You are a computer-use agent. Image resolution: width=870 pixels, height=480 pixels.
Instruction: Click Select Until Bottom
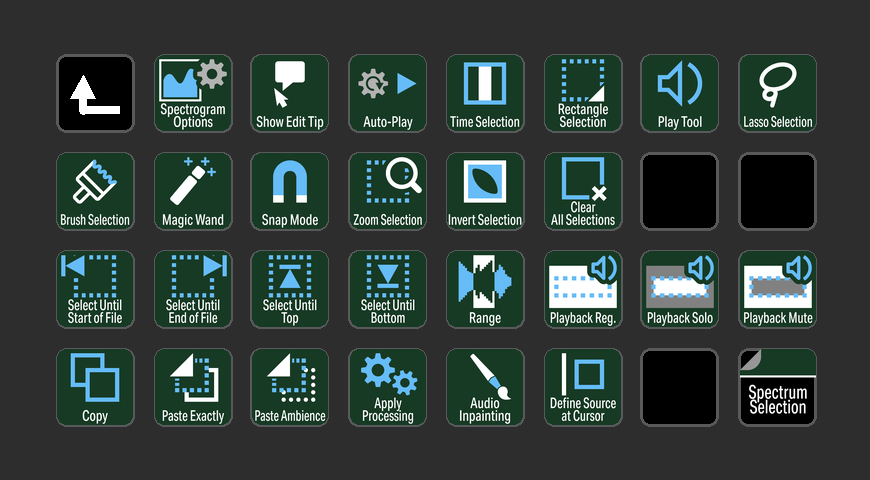click(387, 289)
